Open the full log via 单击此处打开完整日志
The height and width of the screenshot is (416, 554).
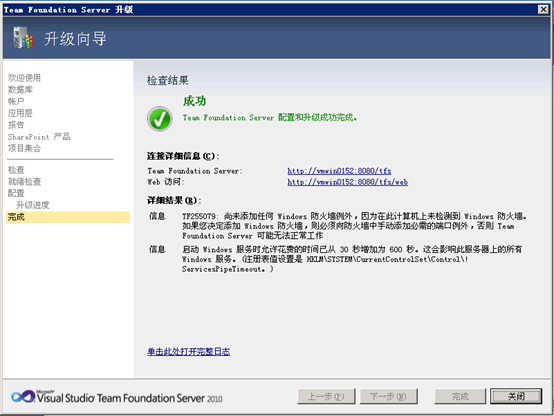coord(189,352)
